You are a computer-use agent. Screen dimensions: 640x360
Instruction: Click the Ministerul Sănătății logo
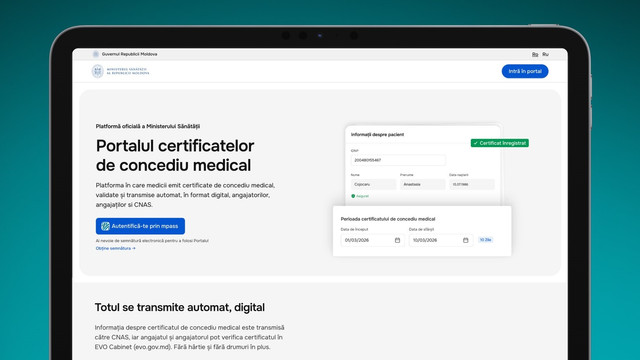point(120,71)
